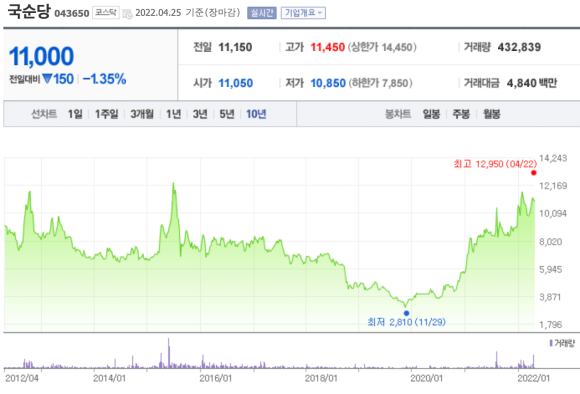
Task: Click the 2020/01 x-axis label
Action: pos(426,378)
